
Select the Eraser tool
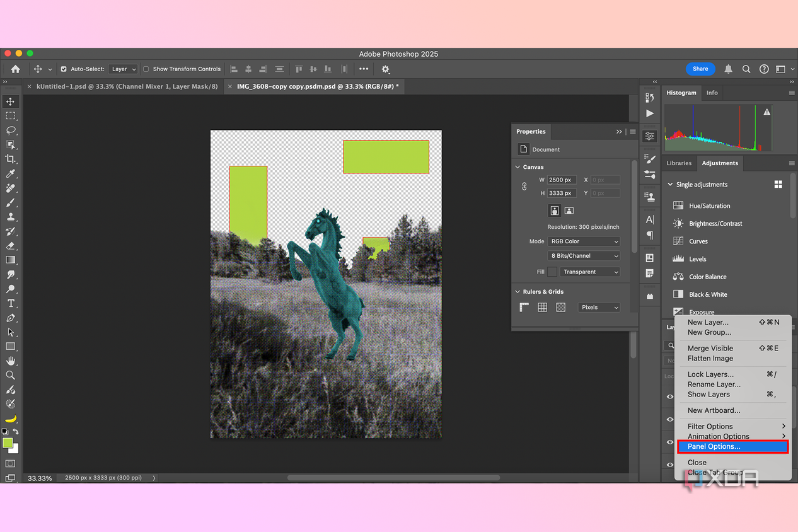[10, 246]
